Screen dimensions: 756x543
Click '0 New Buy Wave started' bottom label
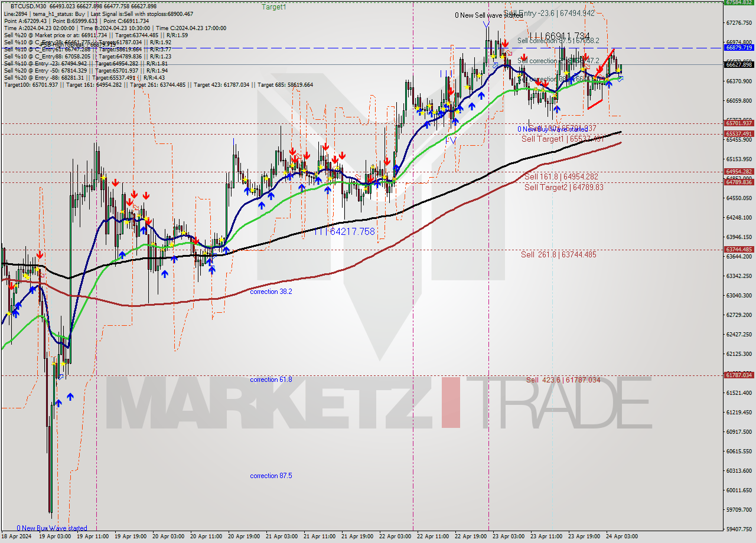pos(52,528)
